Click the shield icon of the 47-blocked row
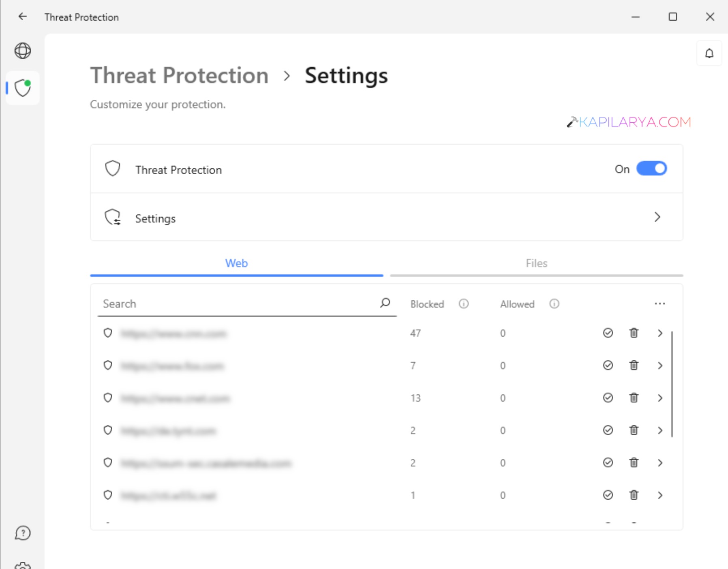The height and width of the screenshot is (569, 728). (108, 333)
